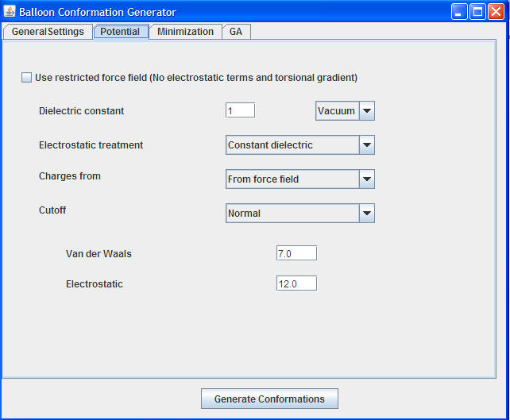Click the Java application icon in title bar
The height and width of the screenshot is (420, 510).
pos(10,12)
